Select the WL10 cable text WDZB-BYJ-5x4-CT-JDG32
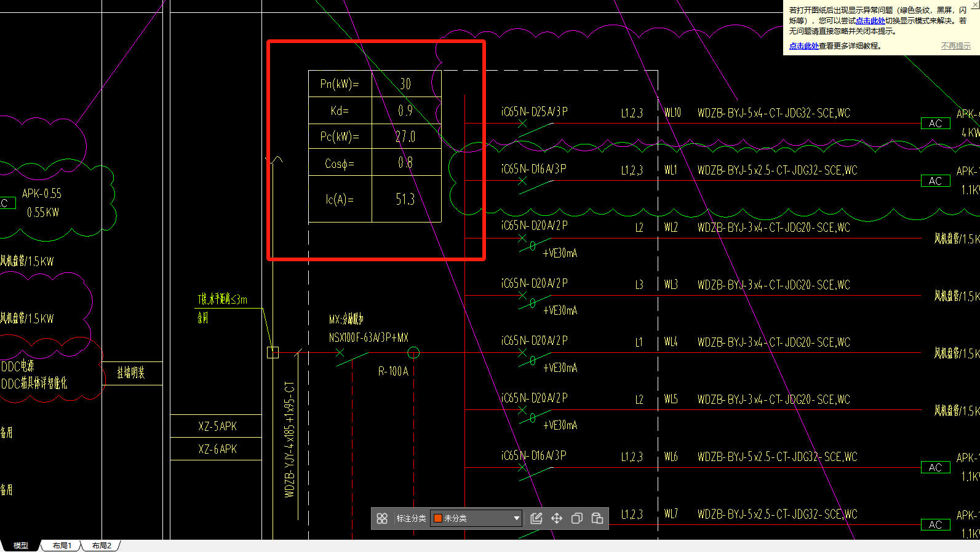980x552 pixels. (755, 113)
